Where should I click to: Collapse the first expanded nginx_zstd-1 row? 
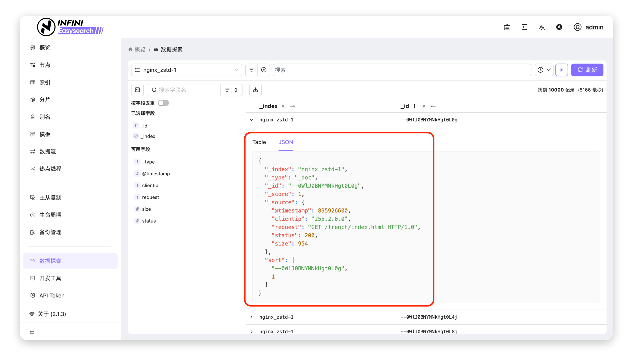click(x=252, y=120)
